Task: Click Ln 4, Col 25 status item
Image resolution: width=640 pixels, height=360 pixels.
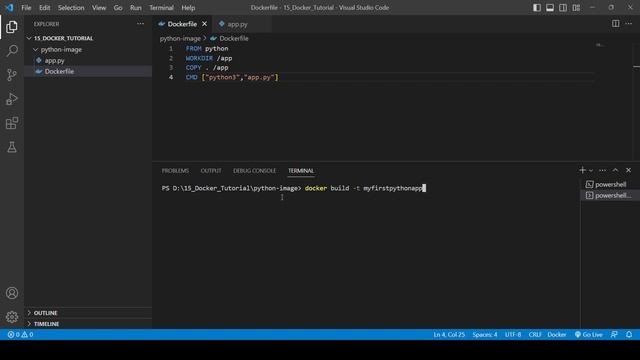Action: 449,335
